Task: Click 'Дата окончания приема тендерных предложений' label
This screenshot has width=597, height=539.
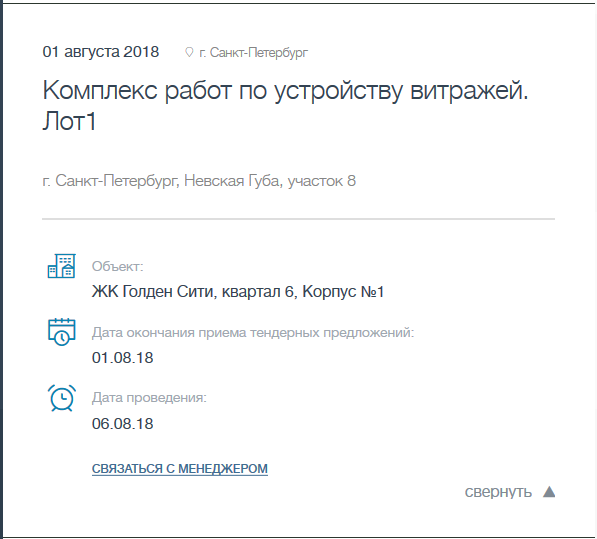Action: 253,333
